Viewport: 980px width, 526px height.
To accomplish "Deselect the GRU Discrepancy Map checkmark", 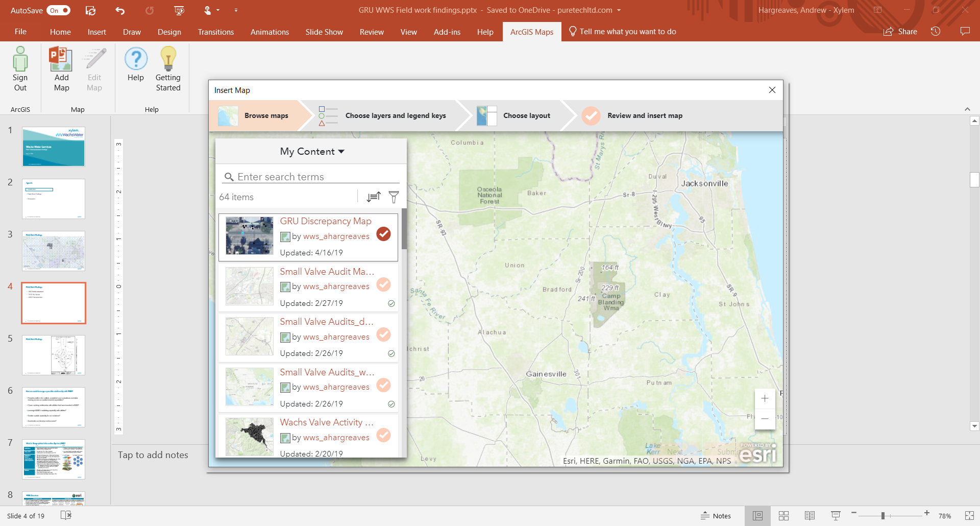I will click(x=383, y=234).
